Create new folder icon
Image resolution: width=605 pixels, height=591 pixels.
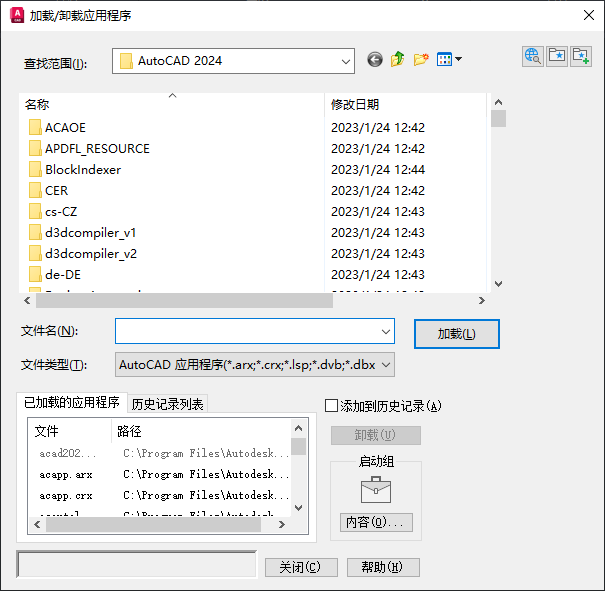(x=421, y=59)
